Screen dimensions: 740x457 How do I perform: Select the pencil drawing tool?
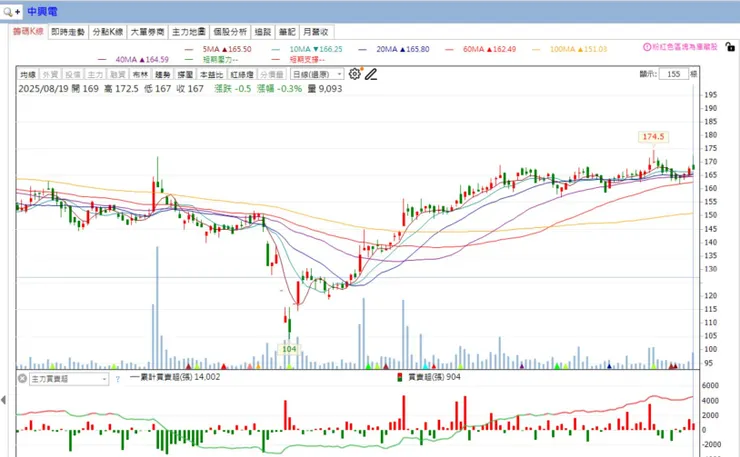click(371, 74)
